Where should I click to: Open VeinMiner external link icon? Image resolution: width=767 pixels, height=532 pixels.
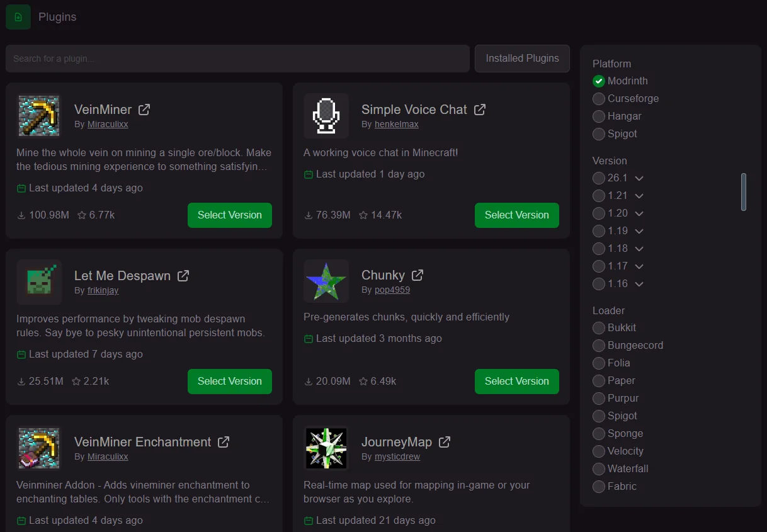click(144, 109)
